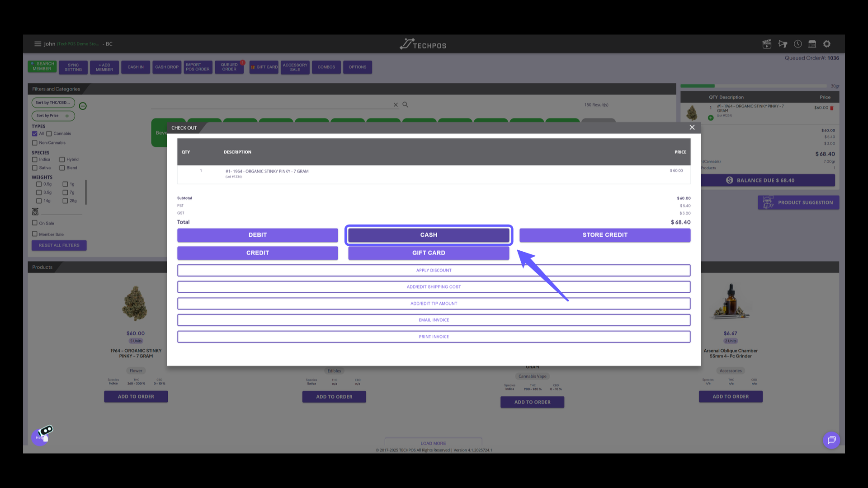Image resolution: width=868 pixels, height=488 pixels.
Task: Check the Hybrid species checkbox
Action: point(62,160)
